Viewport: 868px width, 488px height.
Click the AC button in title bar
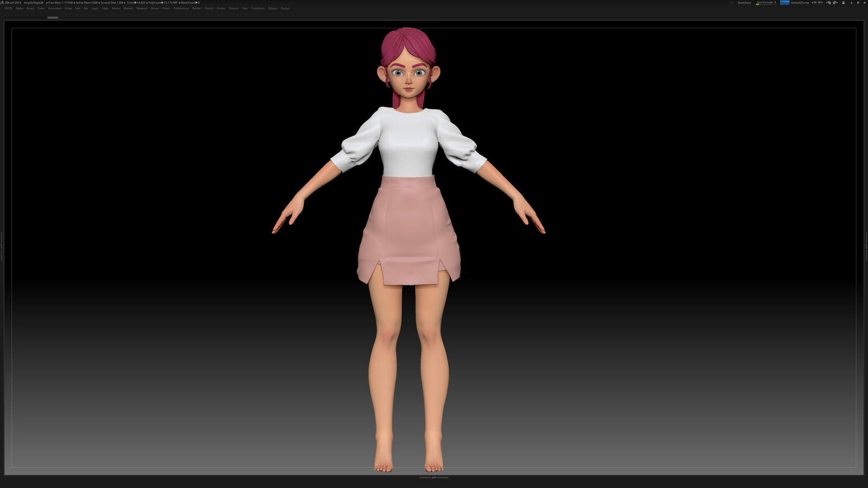click(732, 3)
